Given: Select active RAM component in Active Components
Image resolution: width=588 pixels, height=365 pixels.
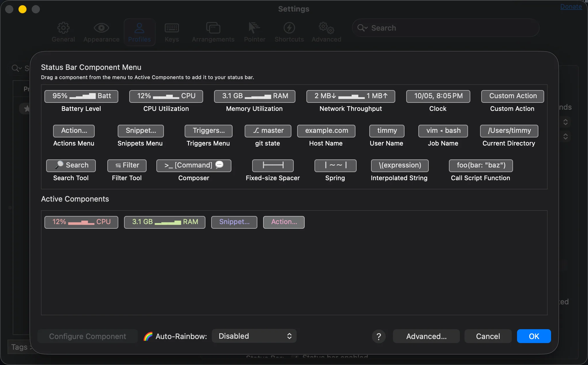Looking at the screenshot, I should (164, 222).
